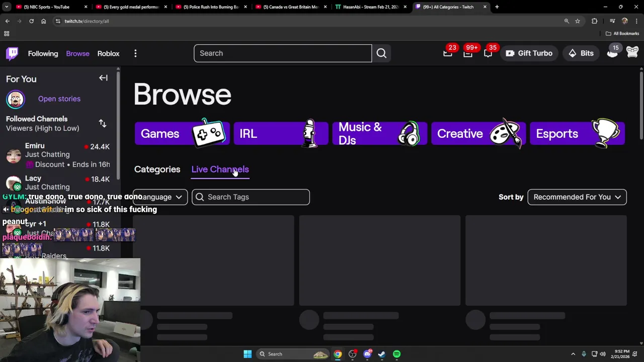Open the Language filter dropdown
This screenshot has height=362, width=644.
(160, 197)
